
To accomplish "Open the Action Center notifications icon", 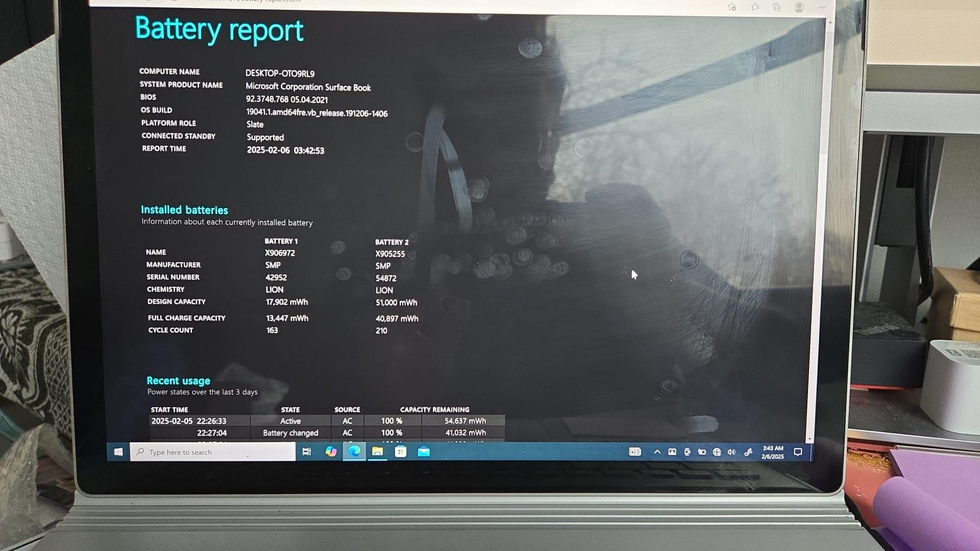I will tap(798, 452).
